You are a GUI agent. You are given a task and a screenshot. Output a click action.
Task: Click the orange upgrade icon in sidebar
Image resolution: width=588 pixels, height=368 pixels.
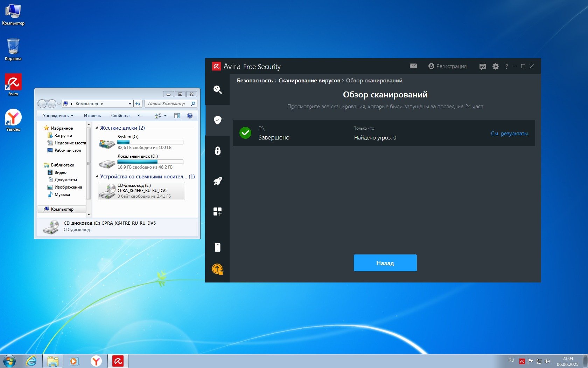[x=217, y=269]
